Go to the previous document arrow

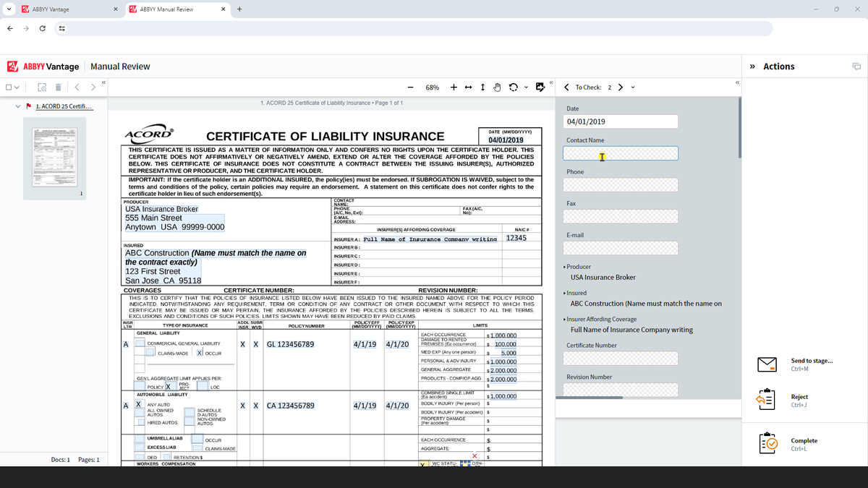[x=77, y=87]
